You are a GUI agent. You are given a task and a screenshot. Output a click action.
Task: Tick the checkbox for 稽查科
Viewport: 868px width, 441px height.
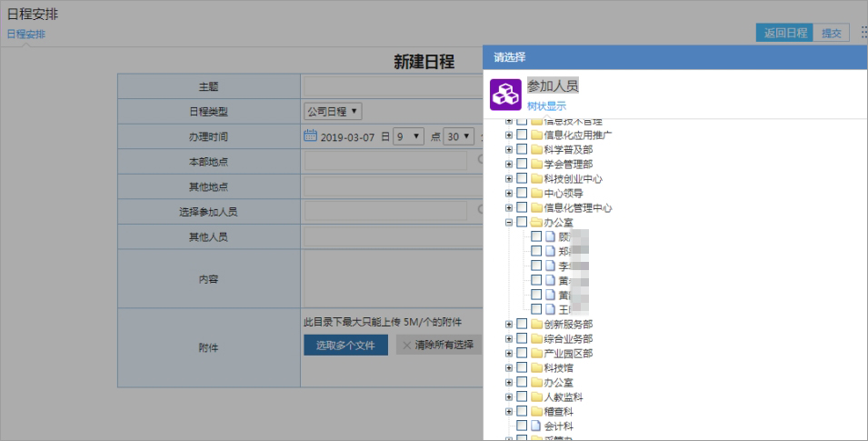click(x=522, y=412)
